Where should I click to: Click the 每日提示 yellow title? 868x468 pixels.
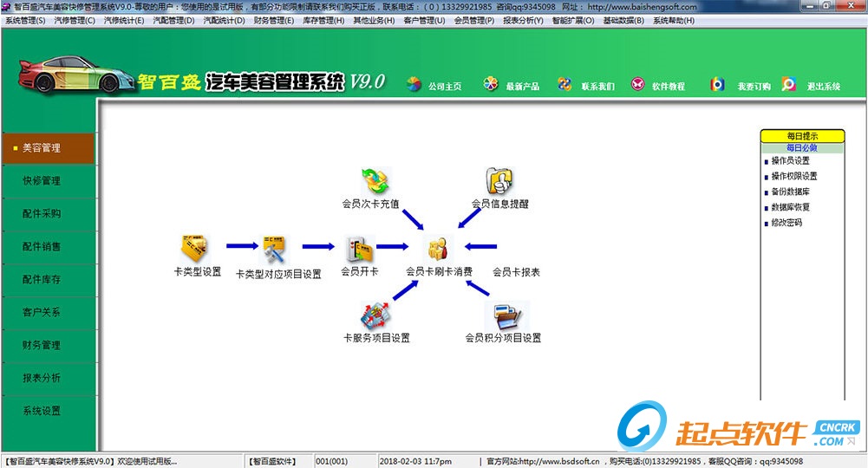click(802, 136)
